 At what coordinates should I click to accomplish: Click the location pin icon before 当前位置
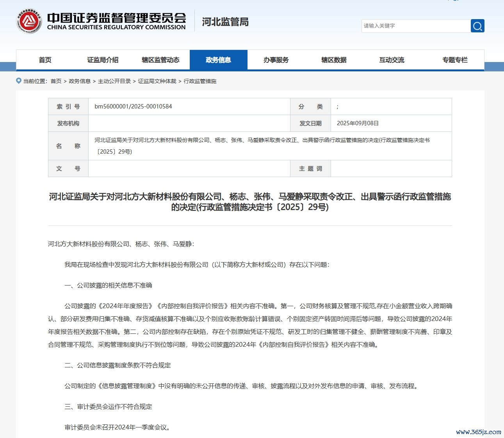18,81
